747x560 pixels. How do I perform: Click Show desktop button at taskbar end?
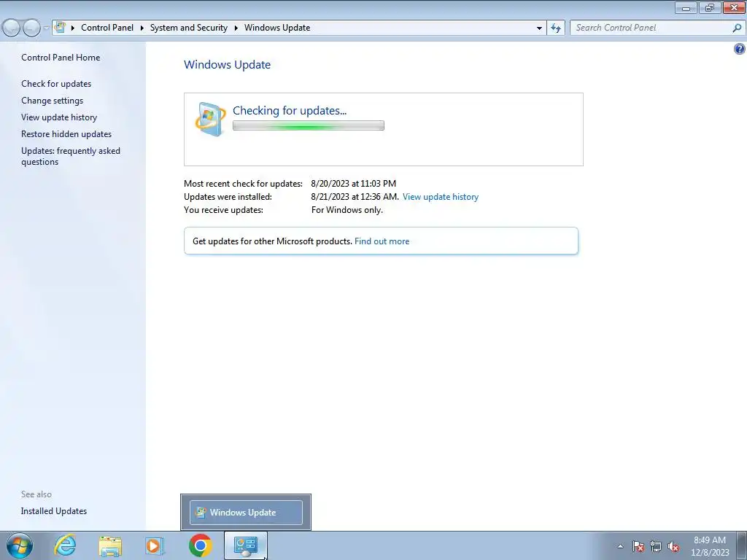pos(742,545)
